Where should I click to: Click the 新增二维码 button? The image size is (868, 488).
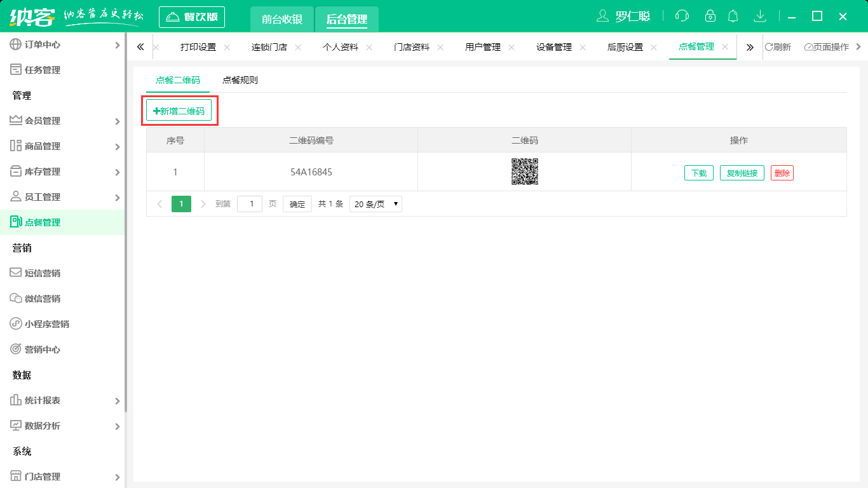179,111
